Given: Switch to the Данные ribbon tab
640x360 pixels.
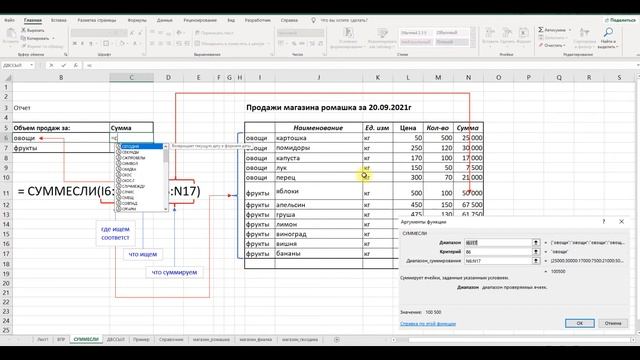Looking at the screenshot, I should 164,20.
